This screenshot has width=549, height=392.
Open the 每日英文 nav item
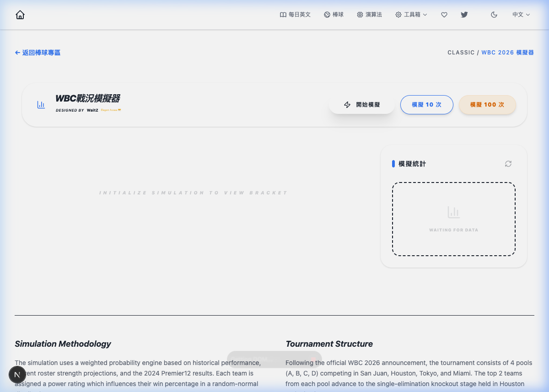click(295, 15)
